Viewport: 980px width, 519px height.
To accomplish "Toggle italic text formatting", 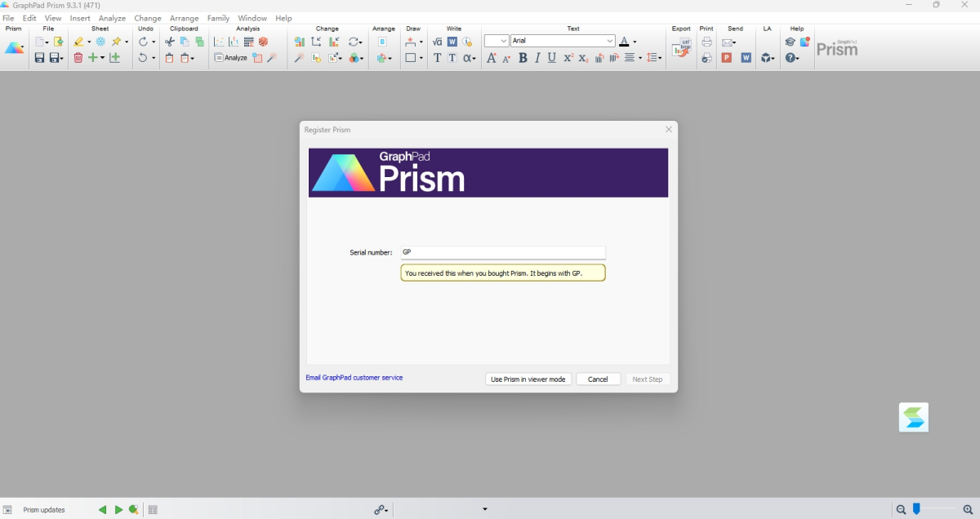I will [537, 58].
